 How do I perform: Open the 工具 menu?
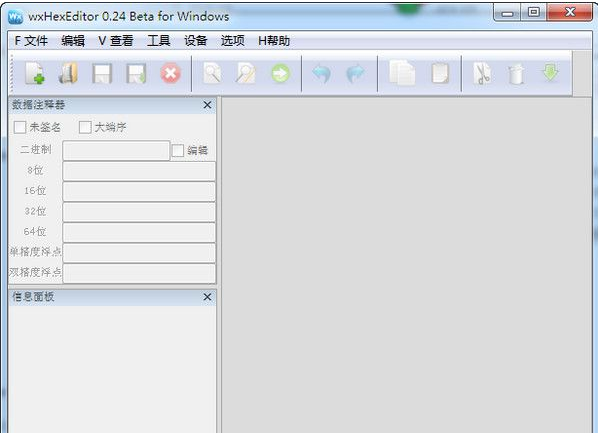159,40
